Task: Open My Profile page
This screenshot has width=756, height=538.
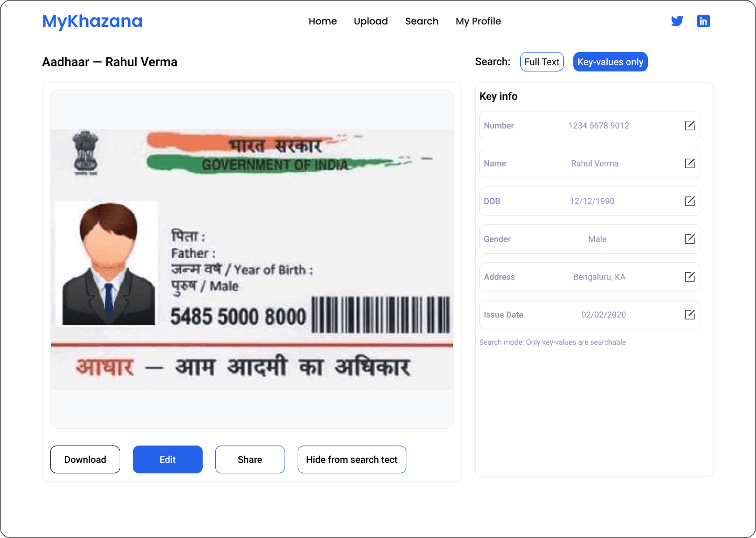Action: click(478, 21)
